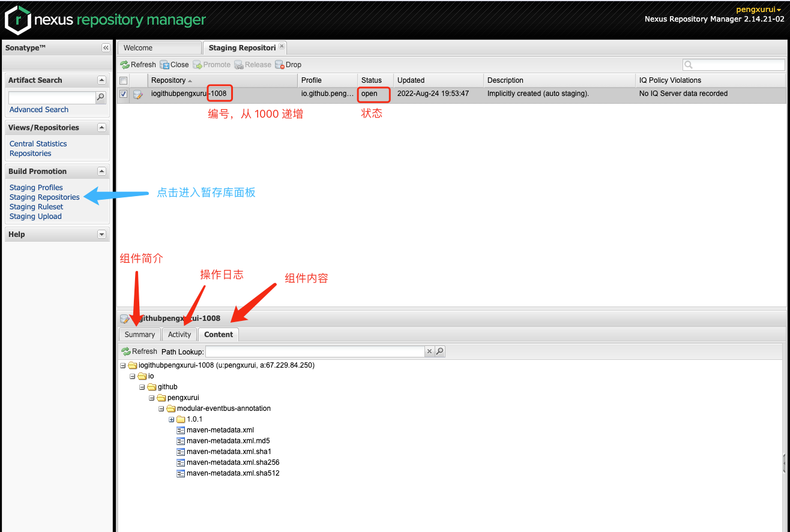Click the Drop toolbar button

pyautogui.click(x=288, y=65)
